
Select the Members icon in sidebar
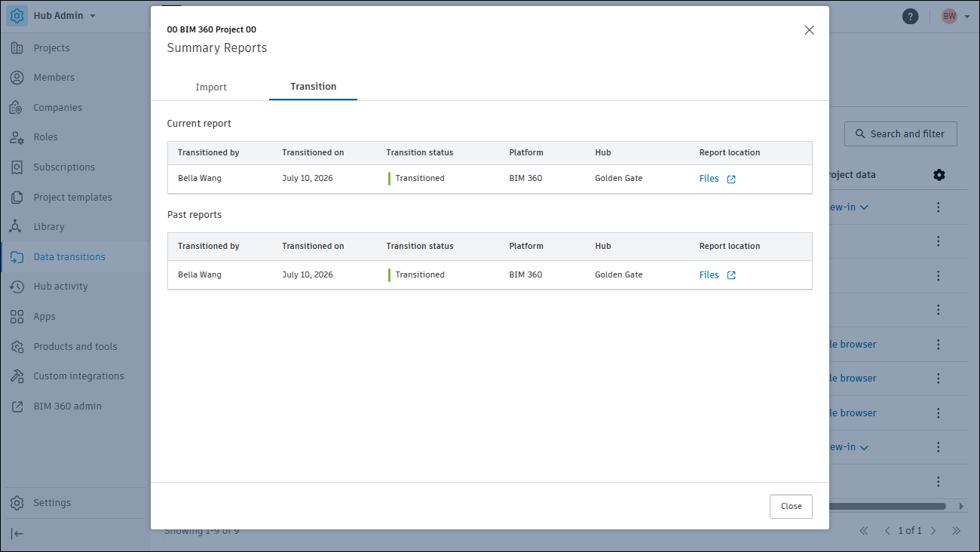click(17, 78)
